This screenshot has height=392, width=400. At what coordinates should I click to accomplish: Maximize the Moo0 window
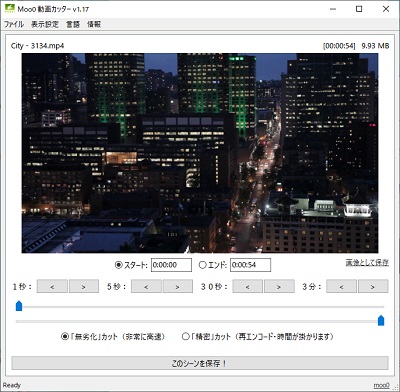(359, 9)
